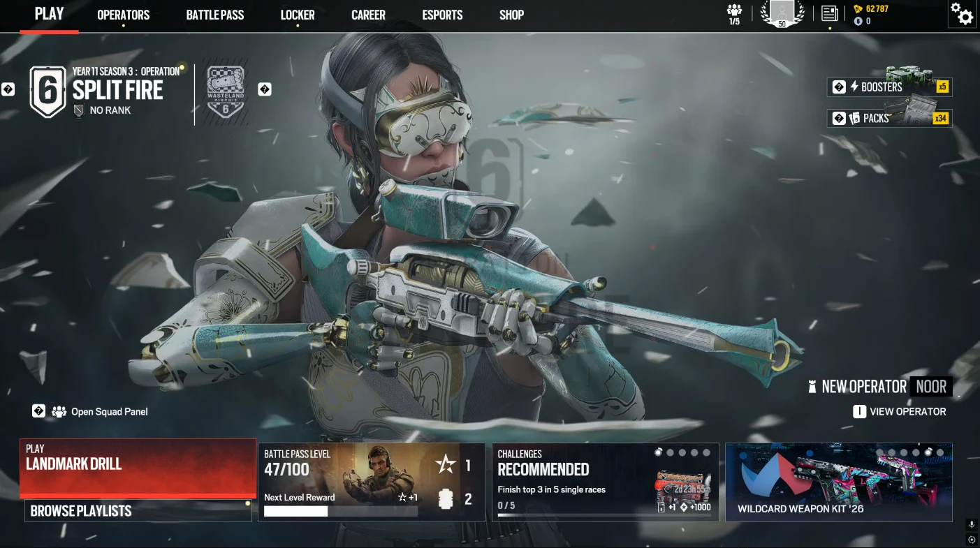The image size is (980, 548).
Task: Switch to the Career tab
Action: [368, 15]
